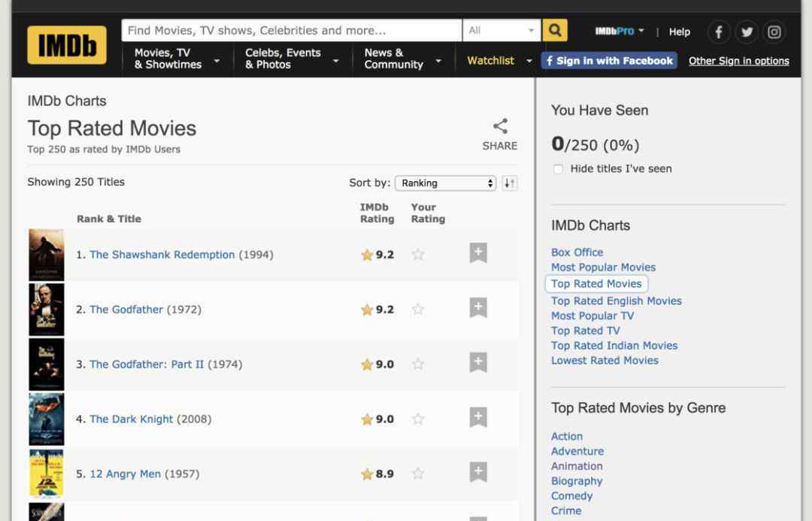Screen dimensions: 812x521
Task: Open Most Popular TV chart
Action: pyautogui.click(x=592, y=316)
